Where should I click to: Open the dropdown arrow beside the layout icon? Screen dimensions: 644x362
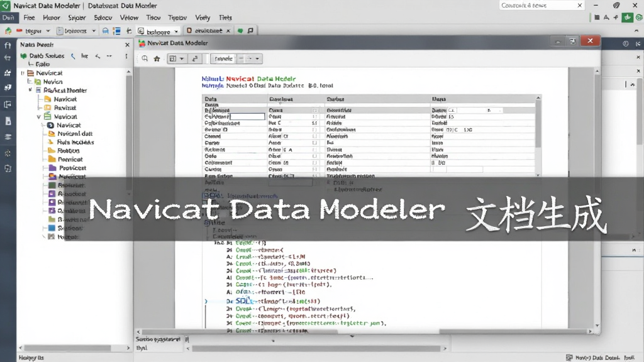182,58
